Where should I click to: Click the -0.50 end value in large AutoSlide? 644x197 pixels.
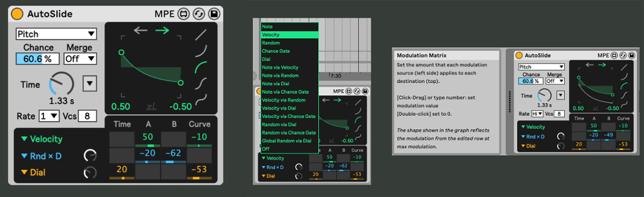tap(180, 107)
